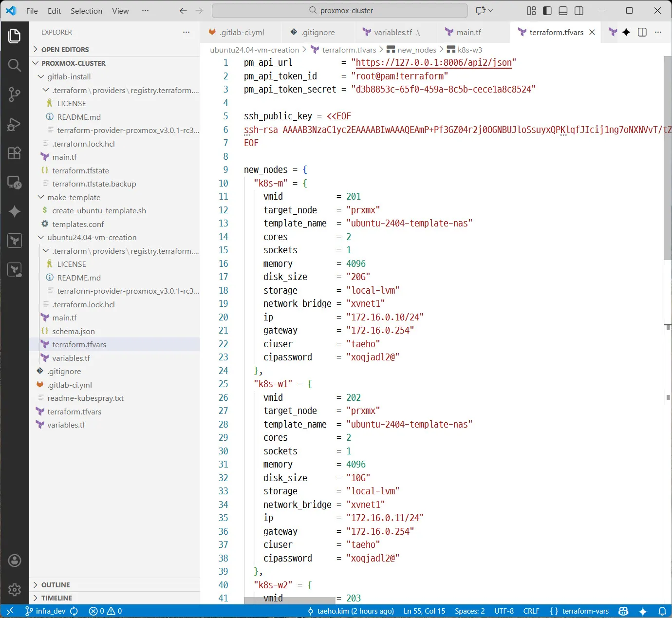Open the sparkle AI assistant in activity bar
The height and width of the screenshot is (618, 672).
[x=15, y=211]
